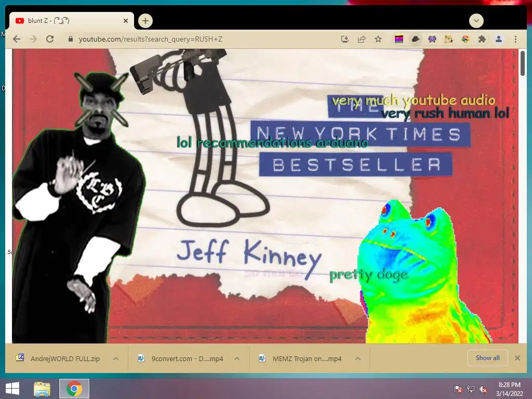Screen dimensions: 532x399
Task: Click the Chrome taskbar icon
Action: tap(74, 389)
